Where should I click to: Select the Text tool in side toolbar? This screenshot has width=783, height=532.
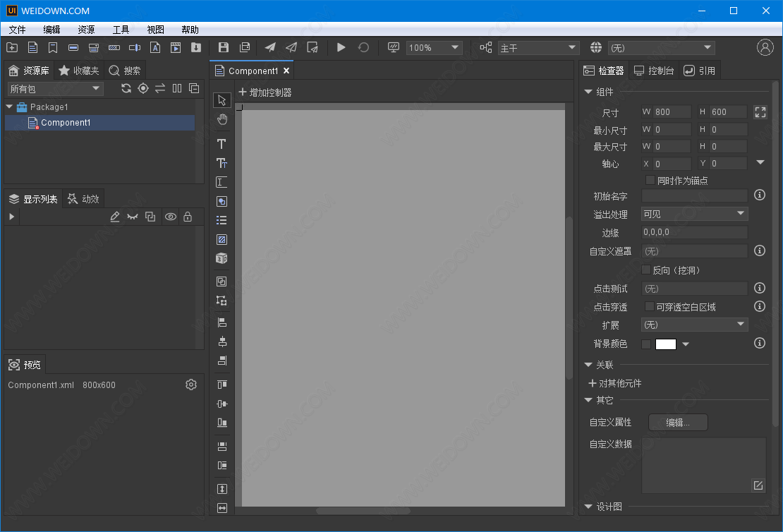[221, 144]
